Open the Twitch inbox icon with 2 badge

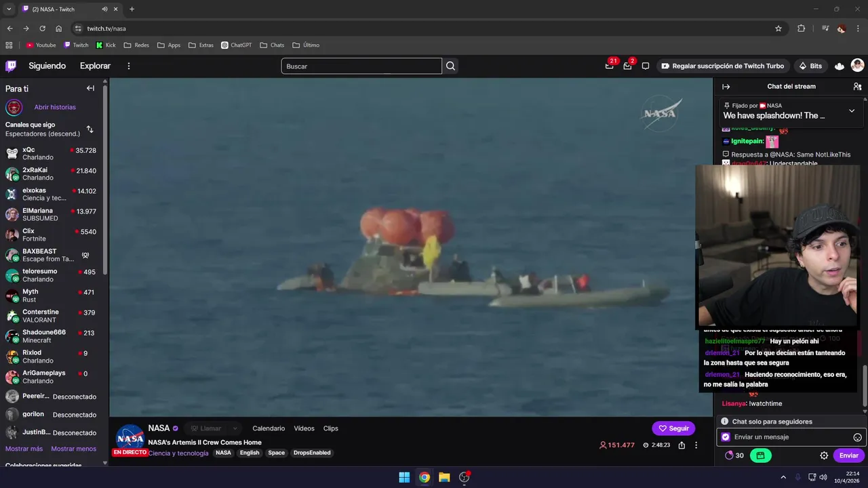click(628, 66)
